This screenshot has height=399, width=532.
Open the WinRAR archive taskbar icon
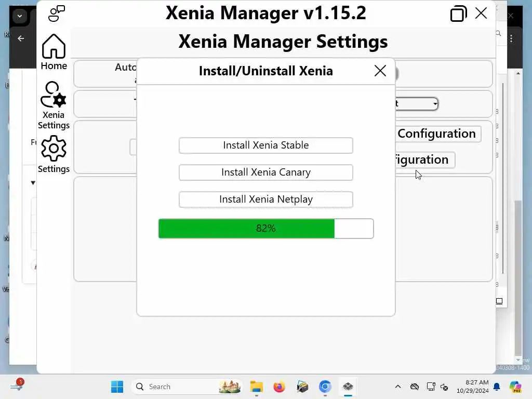pos(302,387)
